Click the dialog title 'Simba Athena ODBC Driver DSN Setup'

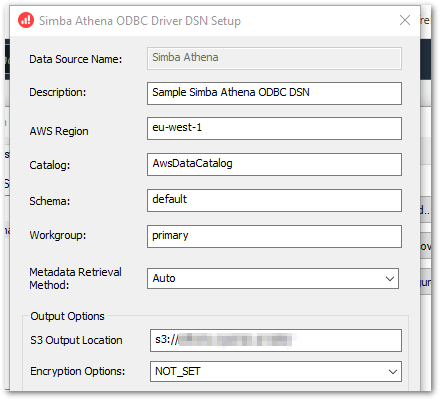(140, 21)
